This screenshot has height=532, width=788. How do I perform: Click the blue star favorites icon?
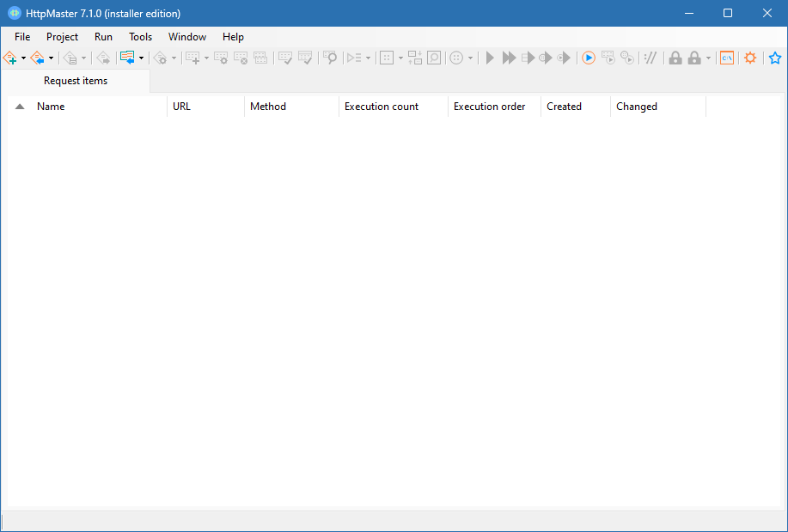[x=775, y=58]
